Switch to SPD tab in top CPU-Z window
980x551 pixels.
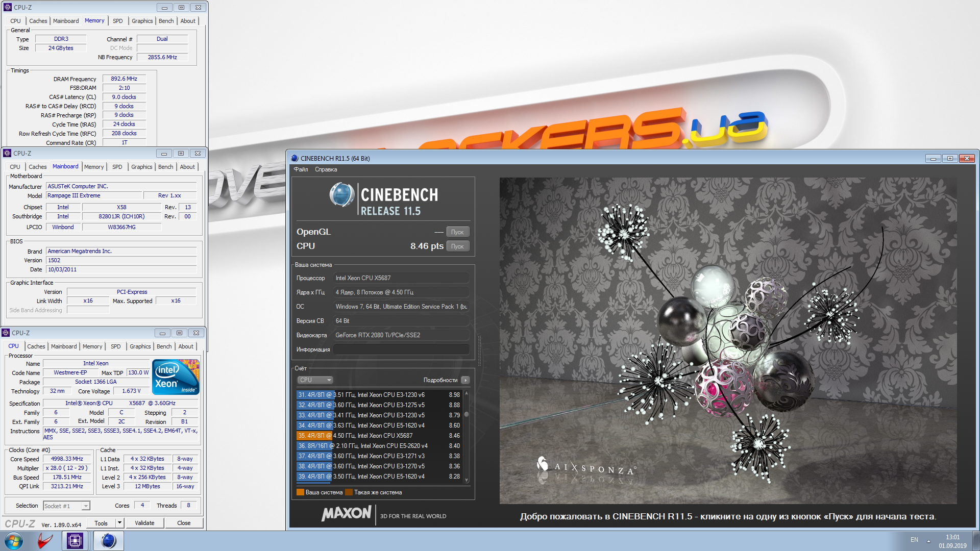tap(118, 21)
